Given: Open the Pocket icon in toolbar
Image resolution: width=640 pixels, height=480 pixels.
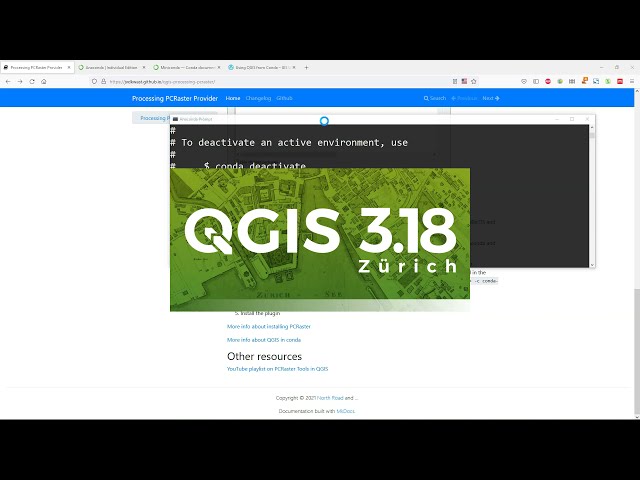Looking at the screenshot, I should click(524, 82).
